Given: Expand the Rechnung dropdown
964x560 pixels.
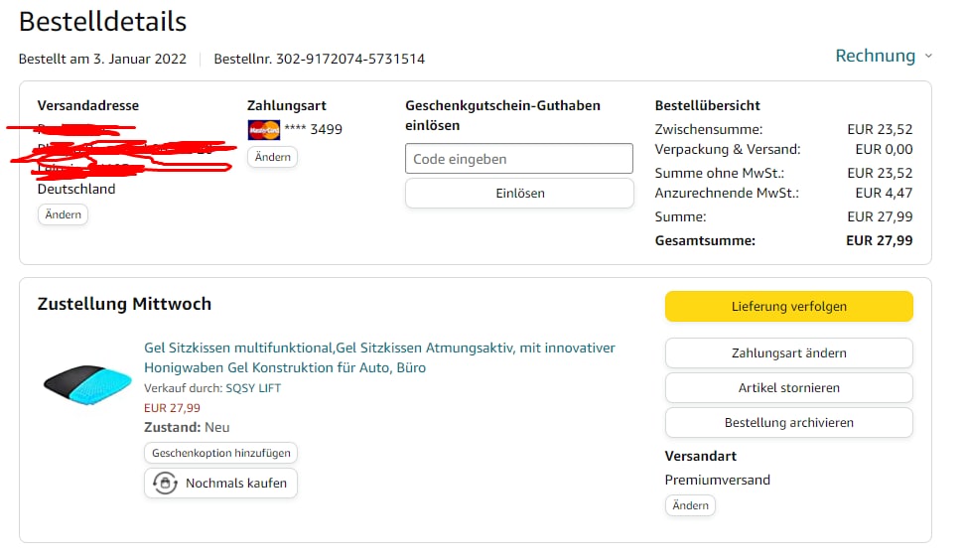Looking at the screenshot, I should coord(875,56).
